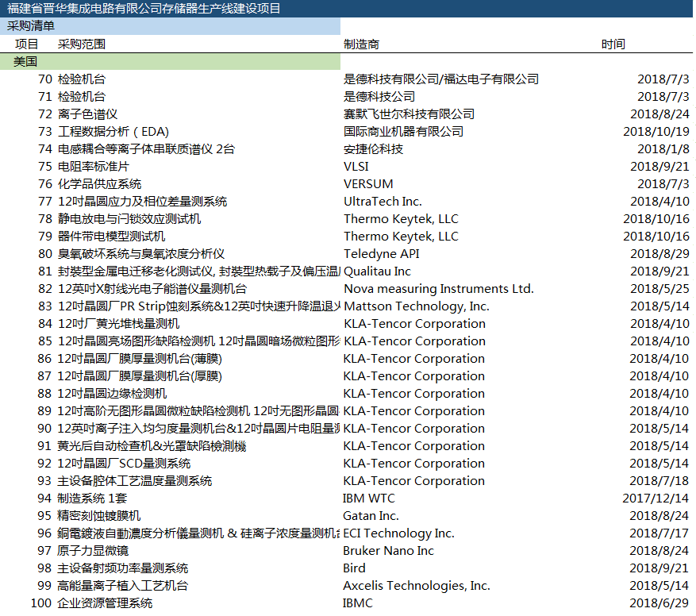Select 黄光后自动检查机&光罩缺陷檢測機 cell
This screenshot has width=696, height=616.
[x=152, y=446]
